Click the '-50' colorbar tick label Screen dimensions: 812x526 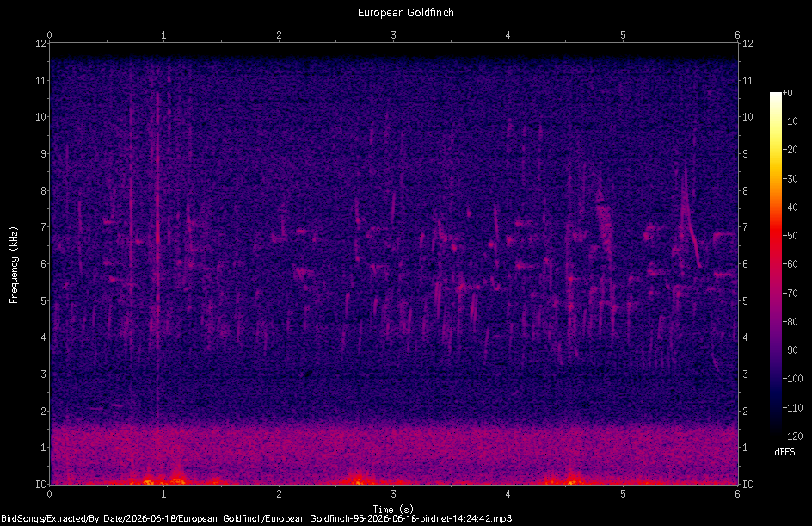(x=790, y=236)
